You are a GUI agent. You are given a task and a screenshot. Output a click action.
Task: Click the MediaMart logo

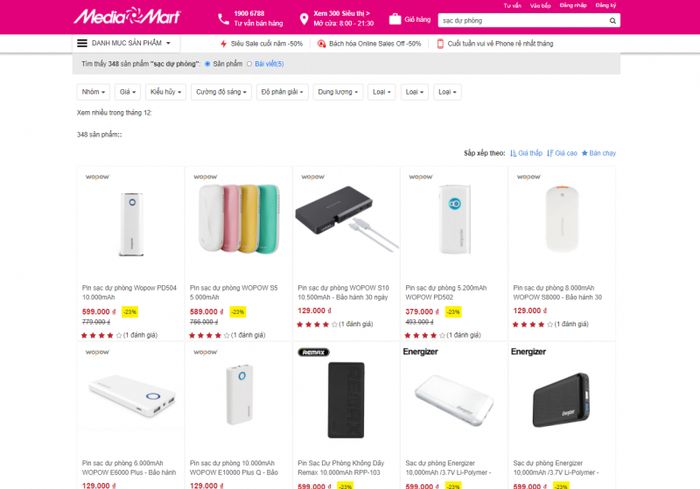point(127,16)
